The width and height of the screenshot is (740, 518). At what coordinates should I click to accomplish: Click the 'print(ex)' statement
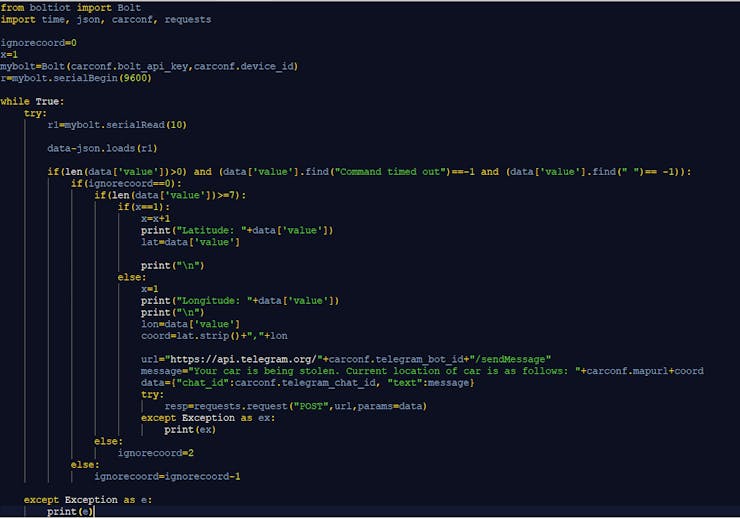[x=190, y=430]
